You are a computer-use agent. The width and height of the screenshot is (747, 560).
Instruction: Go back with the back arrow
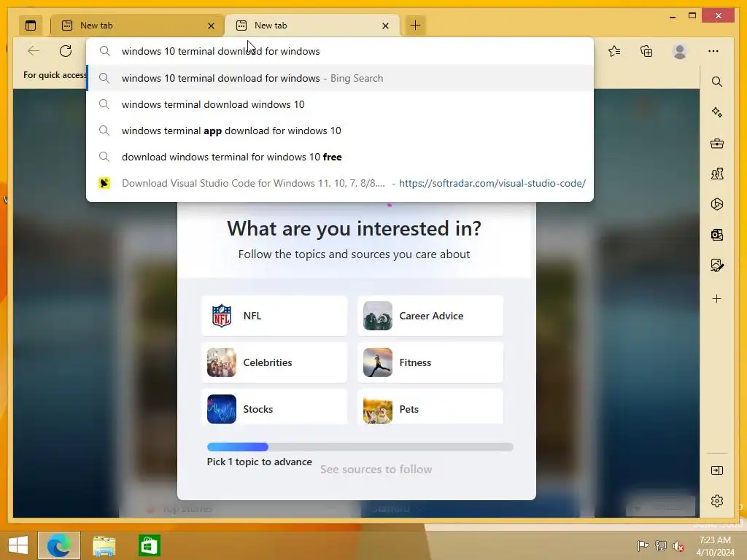click(34, 51)
